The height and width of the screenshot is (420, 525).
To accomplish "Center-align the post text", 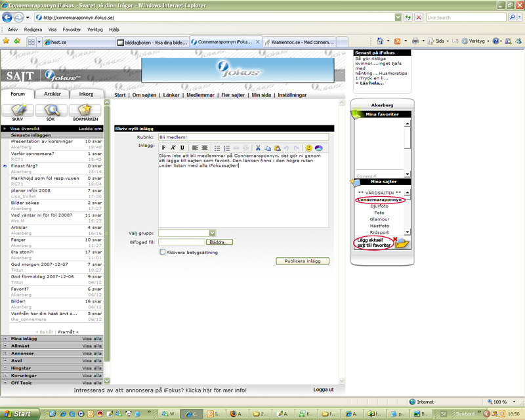I will 205,148.
